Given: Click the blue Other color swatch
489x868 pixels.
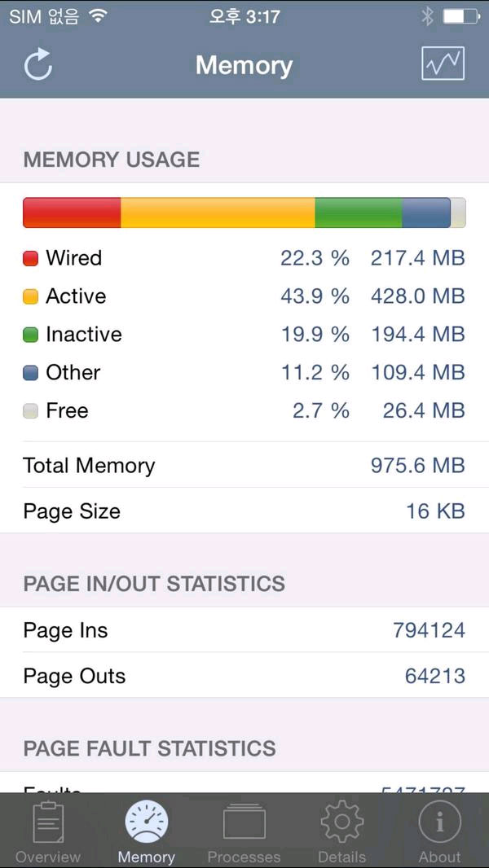Looking at the screenshot, I should click(31, 373).
